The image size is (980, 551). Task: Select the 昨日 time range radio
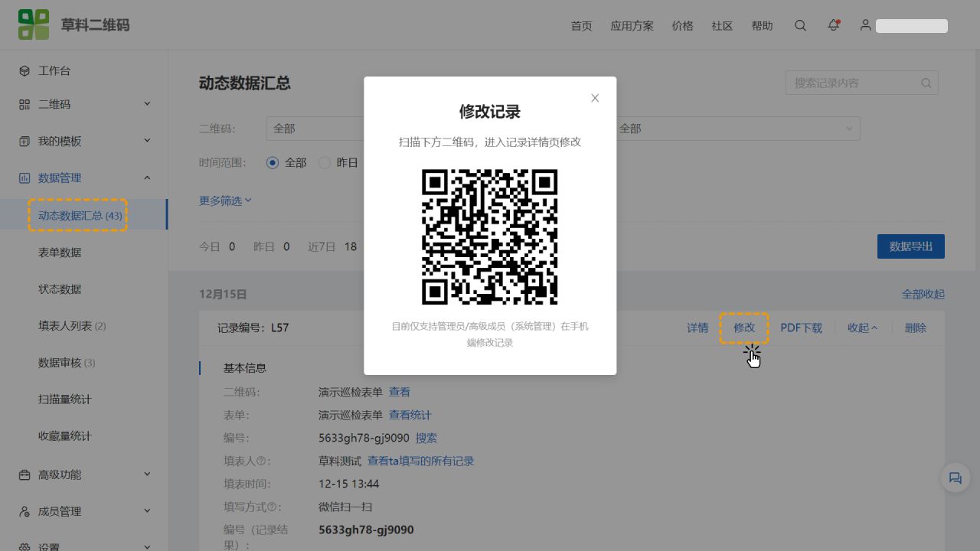(x=325, y=162)
